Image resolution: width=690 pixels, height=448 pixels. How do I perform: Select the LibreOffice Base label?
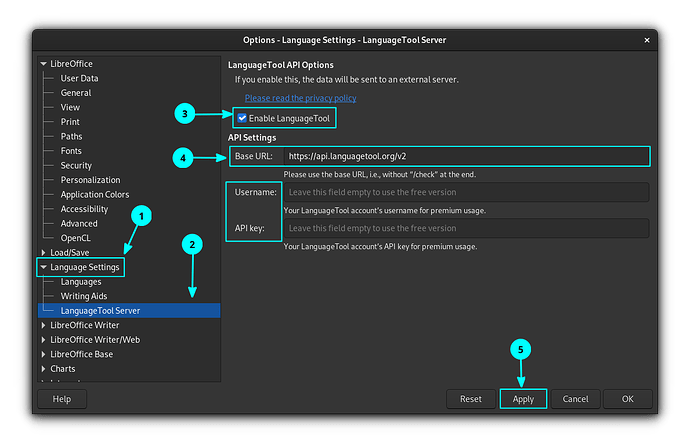81,354
